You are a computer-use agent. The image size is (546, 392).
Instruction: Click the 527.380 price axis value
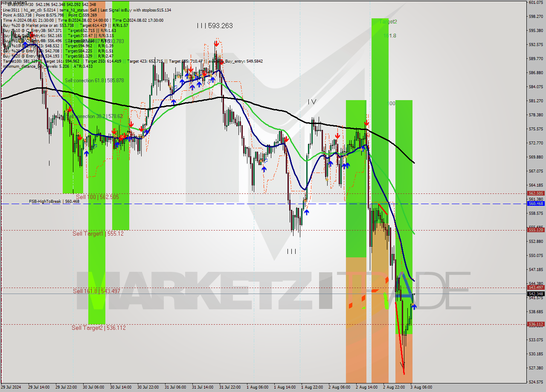pyautogui.click(x=536, y=368)
